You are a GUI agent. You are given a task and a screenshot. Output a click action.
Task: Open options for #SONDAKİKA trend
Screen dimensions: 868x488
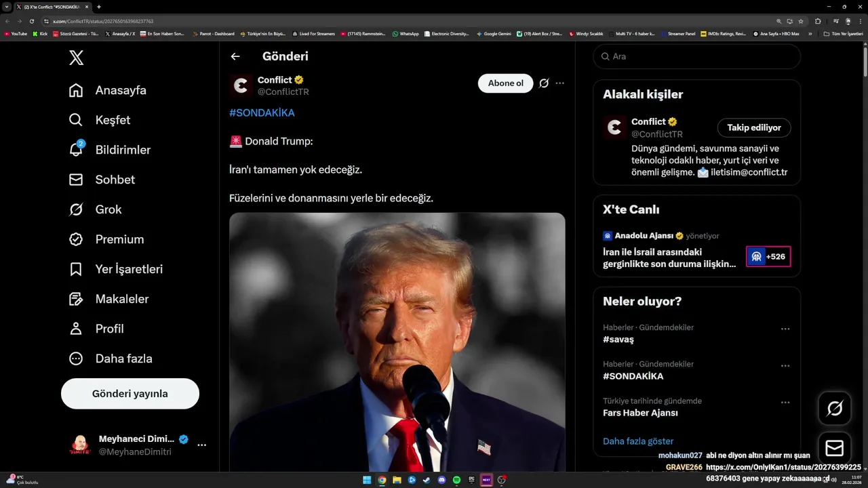tap(785, 365)
